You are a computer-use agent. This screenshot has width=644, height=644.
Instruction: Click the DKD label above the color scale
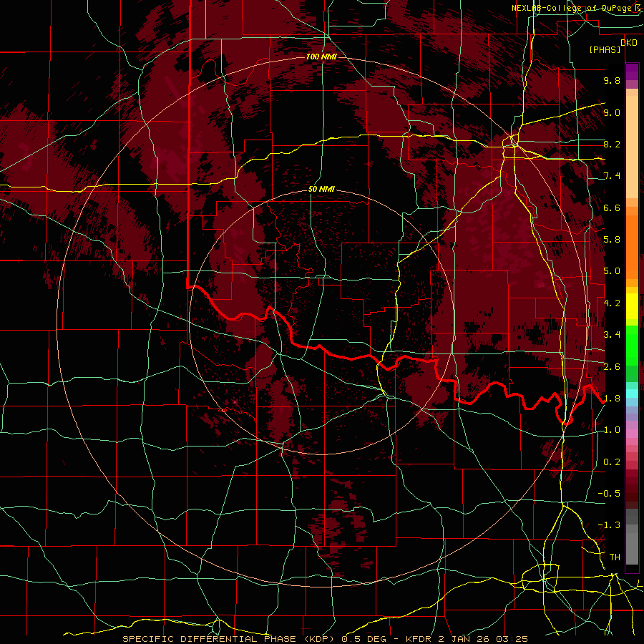628,42
